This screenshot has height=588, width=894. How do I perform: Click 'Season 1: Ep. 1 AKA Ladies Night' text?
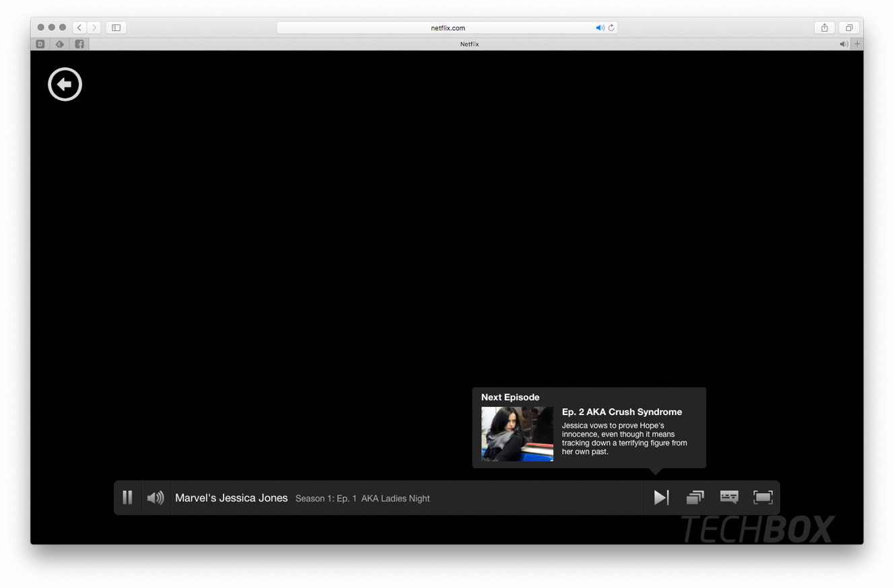point(363,499)
